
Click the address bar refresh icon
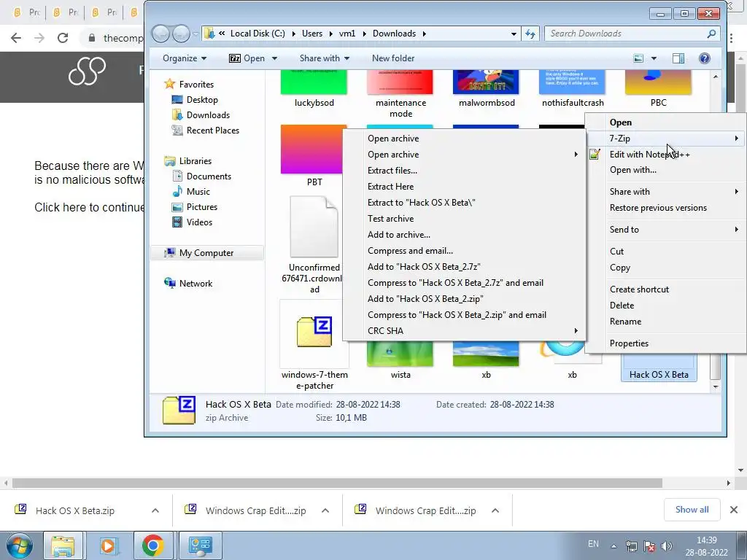530,34
